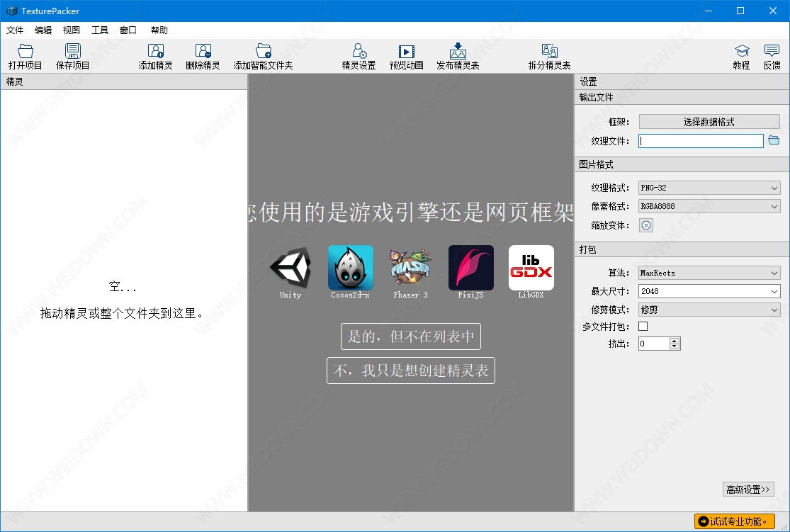The height and width of the screenshot is (532, 790).
Task: Click the 预览动画 preview animation icon
Action: click(x=406, y=52)
